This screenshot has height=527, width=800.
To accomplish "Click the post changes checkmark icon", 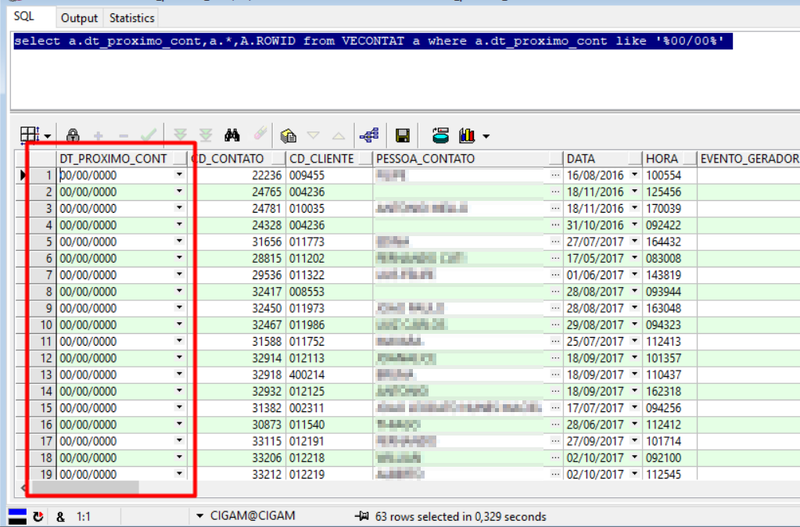I will click(148, 135).
